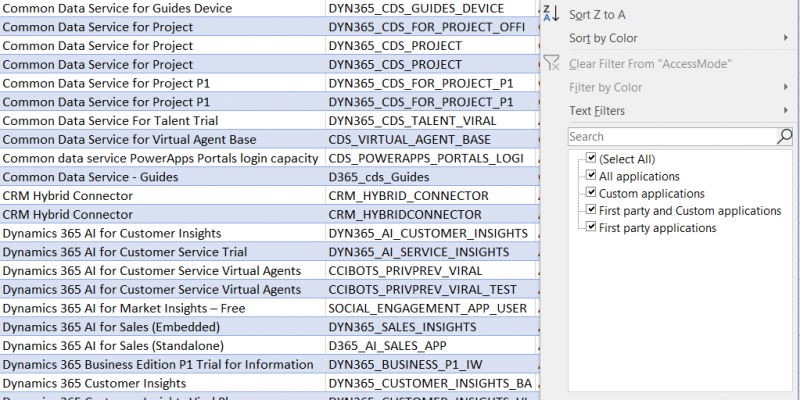The height and width of the screenshot is (400, 800).
Task: Select cell DYN365_SALES_INSIGHTS
Action: click(x=433, y=327)
